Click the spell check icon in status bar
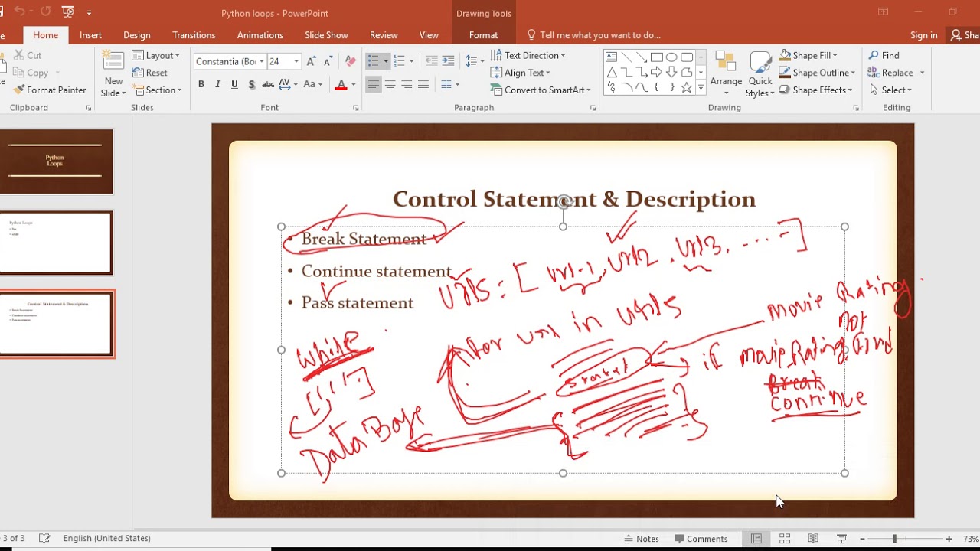Screen dimensions: 980x551 [44, 538]
